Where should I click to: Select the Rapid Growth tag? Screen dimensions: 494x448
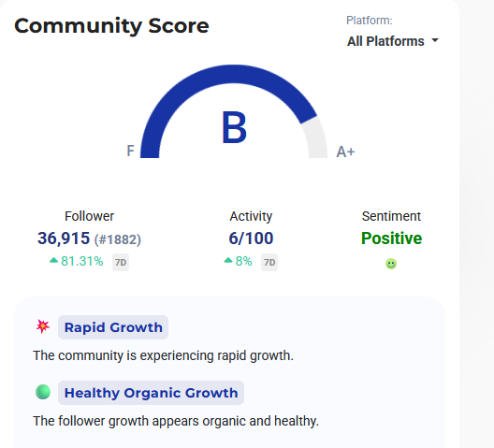(113, 327)
